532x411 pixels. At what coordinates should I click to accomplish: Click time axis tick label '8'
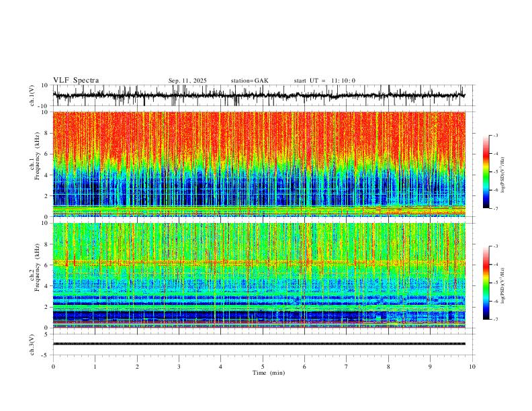click(x=388, y=367)
